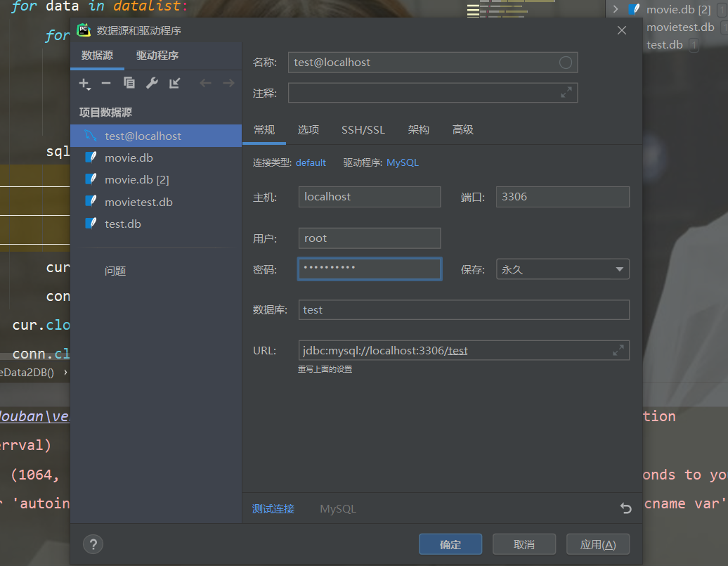Click the add data source plus icon
Screen dimensions: 728x566
(x=84, y=84)
